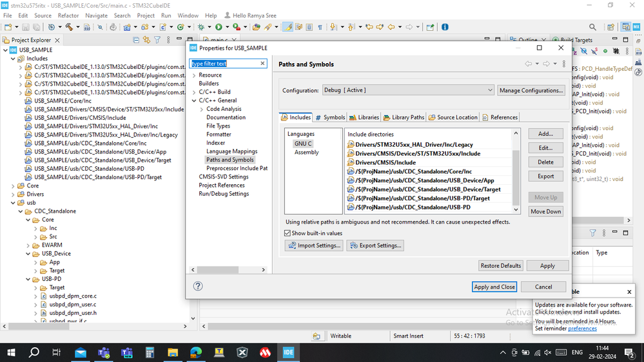This screenshot has height=362, width=644.
Task: Uncheck Show built-in values checkbox
Action: [288, 233]
